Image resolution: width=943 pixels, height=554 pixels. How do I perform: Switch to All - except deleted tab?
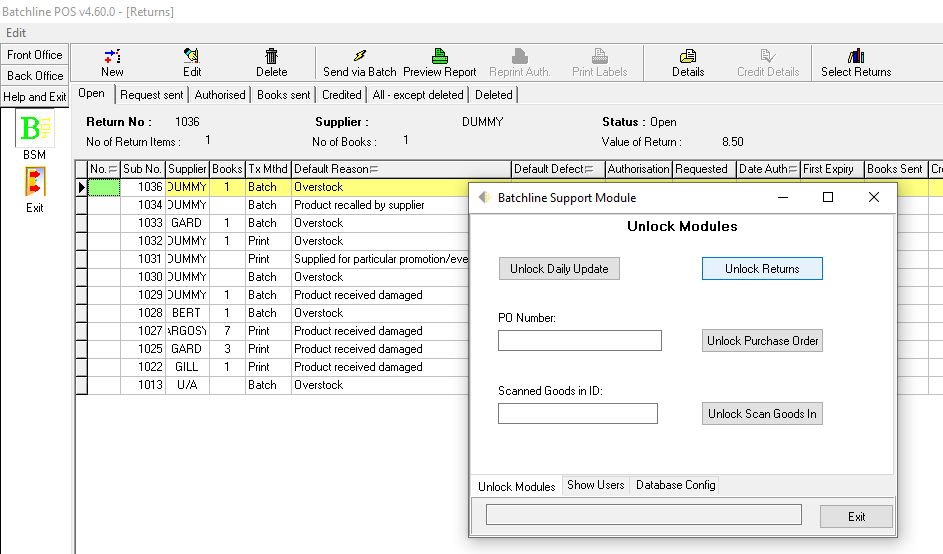pos(418,95)
